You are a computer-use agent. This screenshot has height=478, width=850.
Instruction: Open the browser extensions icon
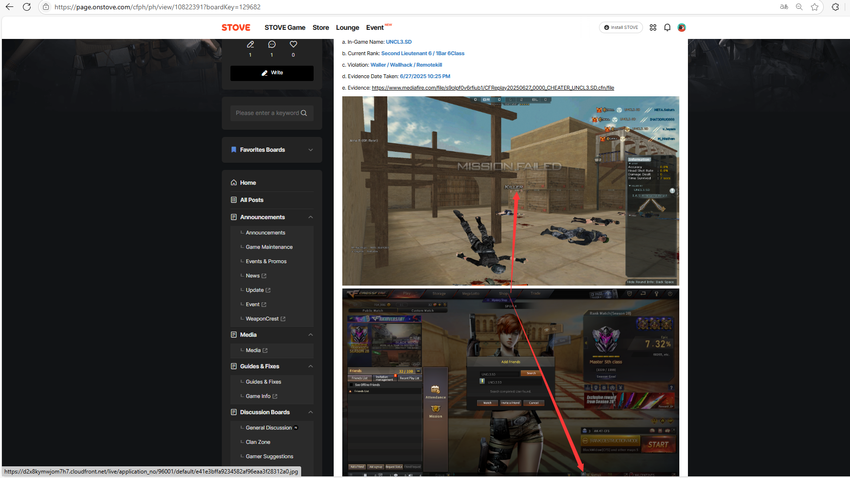point(835,7)
